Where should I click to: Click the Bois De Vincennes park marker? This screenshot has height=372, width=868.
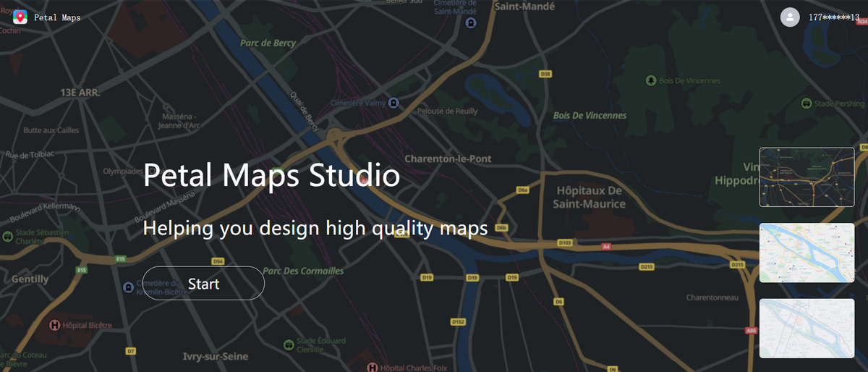[651, 80]
